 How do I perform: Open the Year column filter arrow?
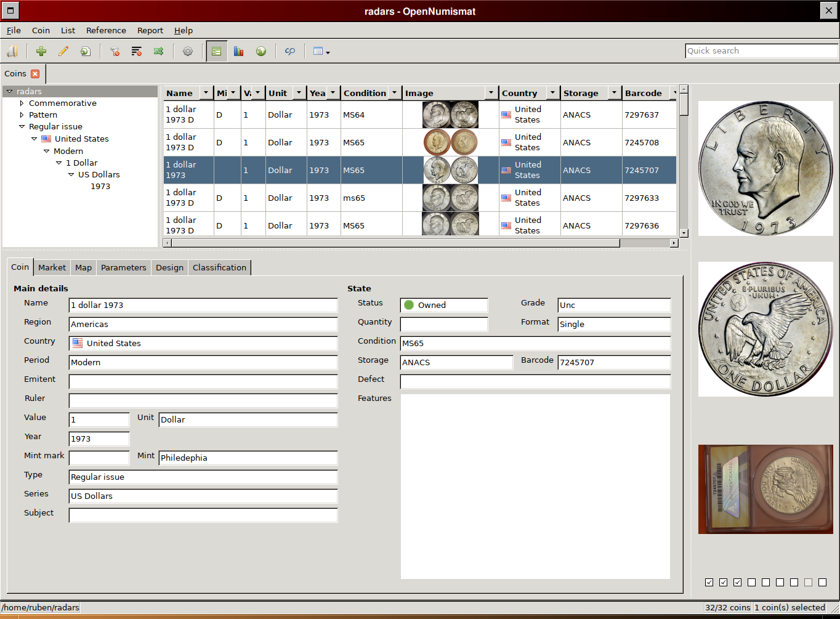click(333, 93)
